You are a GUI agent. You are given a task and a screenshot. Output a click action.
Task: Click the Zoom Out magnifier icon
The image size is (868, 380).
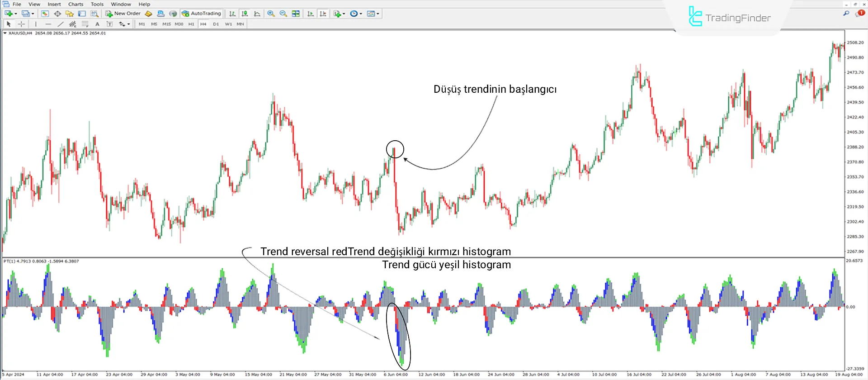tap(283, 14)
